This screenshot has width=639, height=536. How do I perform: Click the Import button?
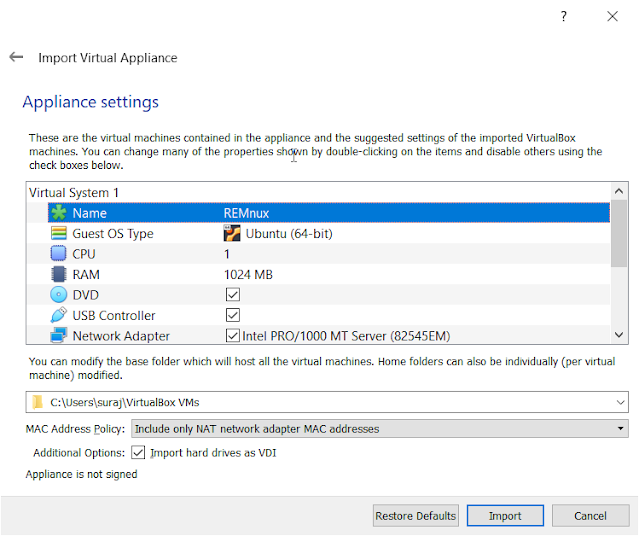pyautogui.click(x=505, y=516)
